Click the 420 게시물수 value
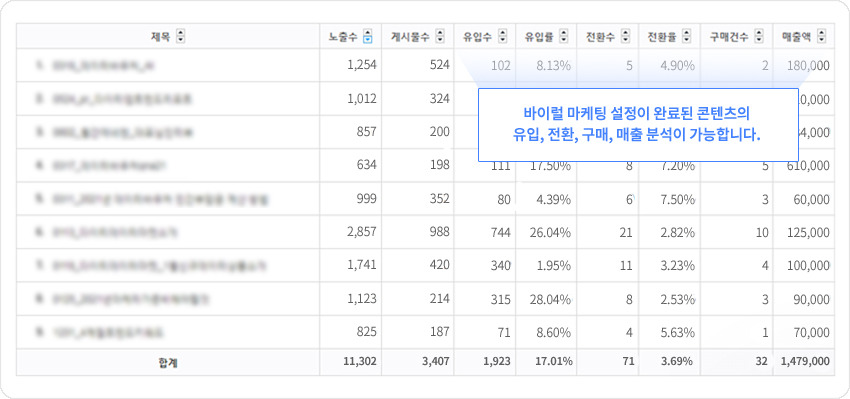 click(440, 266)
